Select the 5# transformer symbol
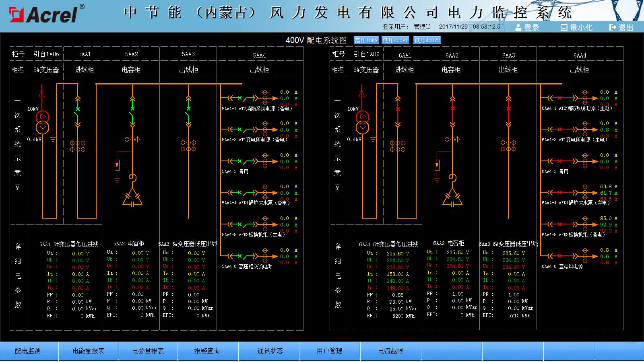644x362 pixels. point(42,122)
